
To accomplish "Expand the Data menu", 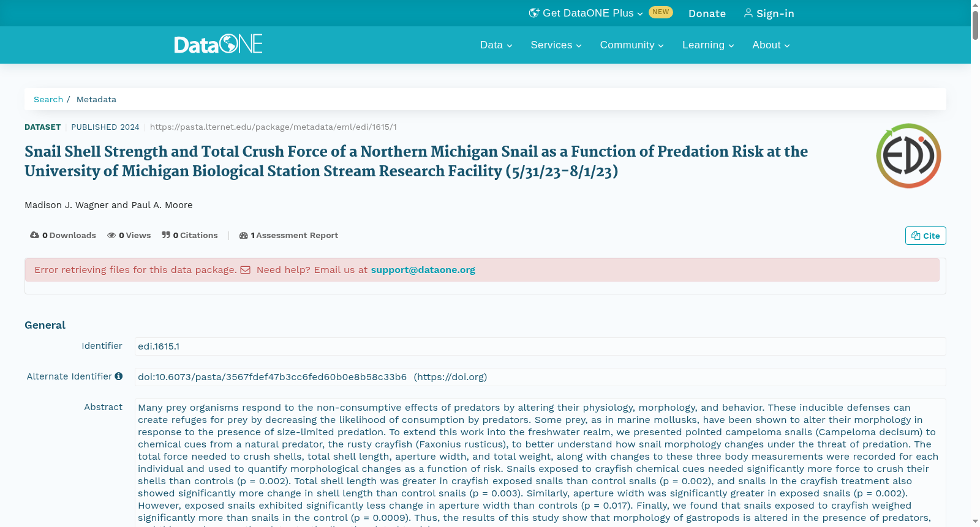I will click(496, 45).
